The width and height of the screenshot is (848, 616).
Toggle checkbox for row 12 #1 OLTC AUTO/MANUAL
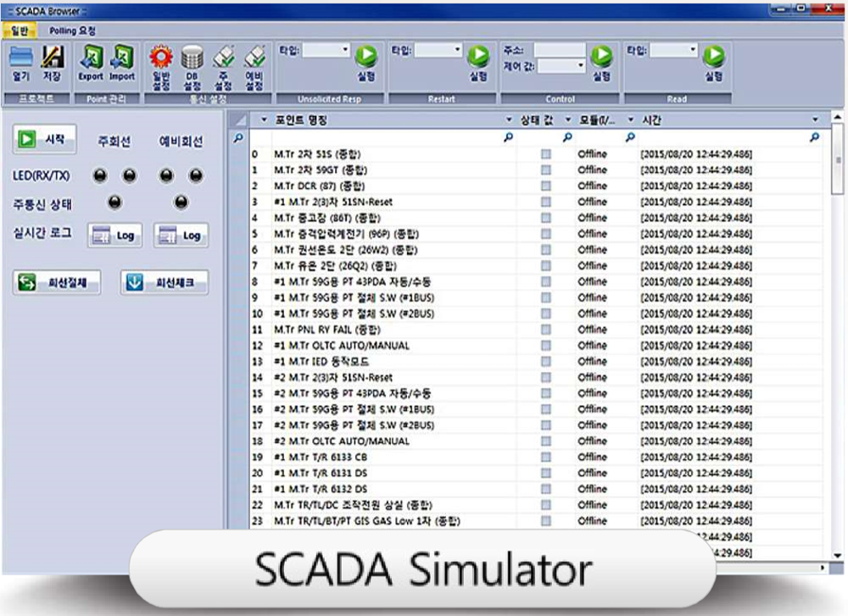(x=546, y=346)
